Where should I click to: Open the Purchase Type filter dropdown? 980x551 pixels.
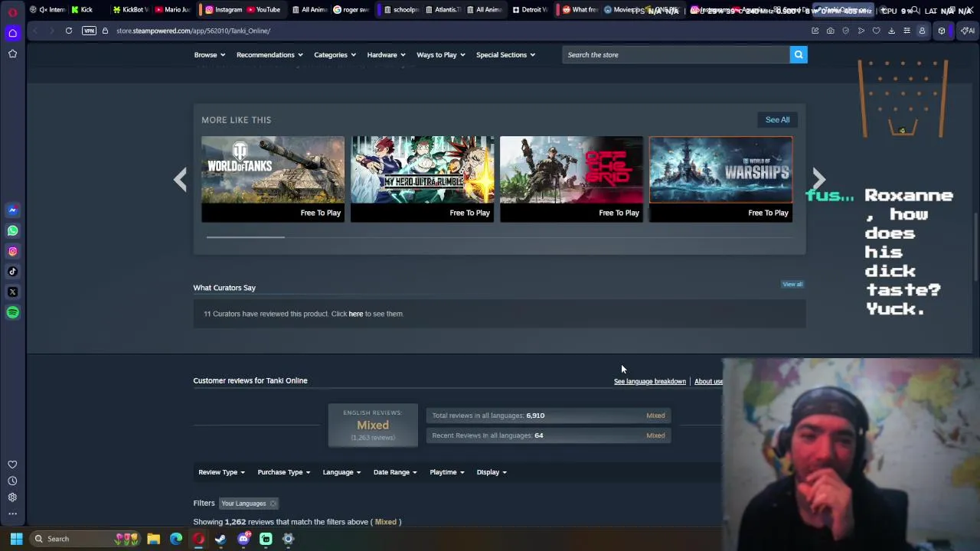(283, 472)
